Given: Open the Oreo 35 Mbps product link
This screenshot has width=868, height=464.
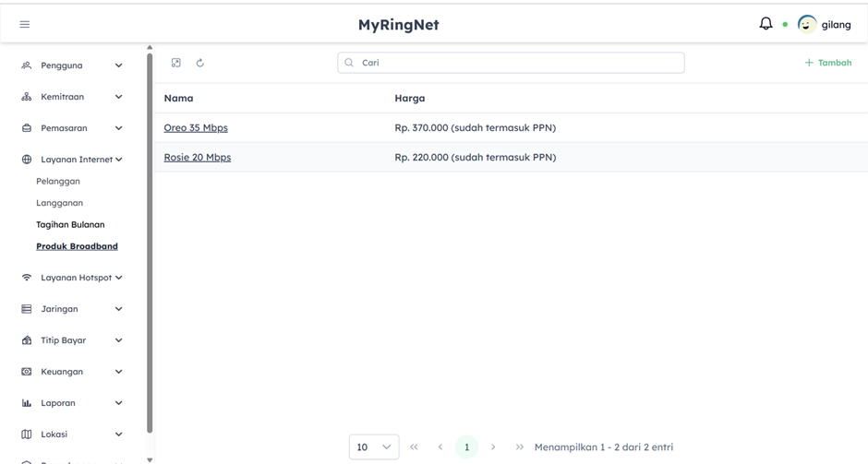Looking at the screenshot, I should (x=196, y=128).
